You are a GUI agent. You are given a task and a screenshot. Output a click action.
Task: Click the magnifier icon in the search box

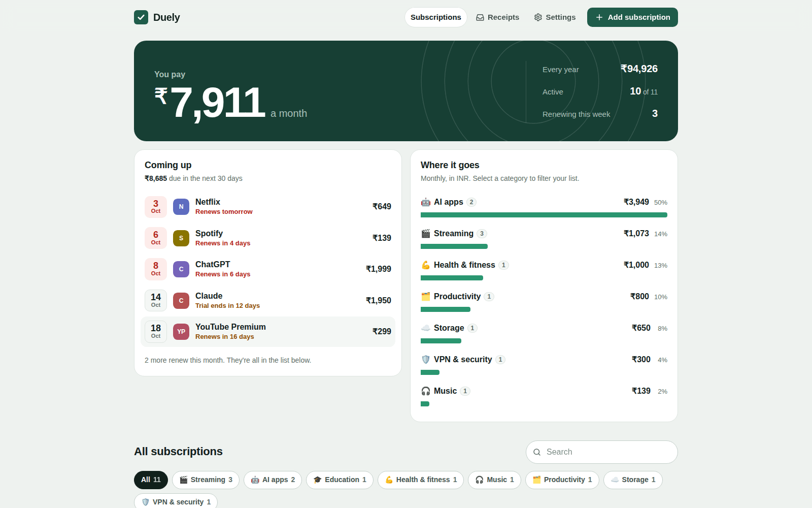click(537, 452)
